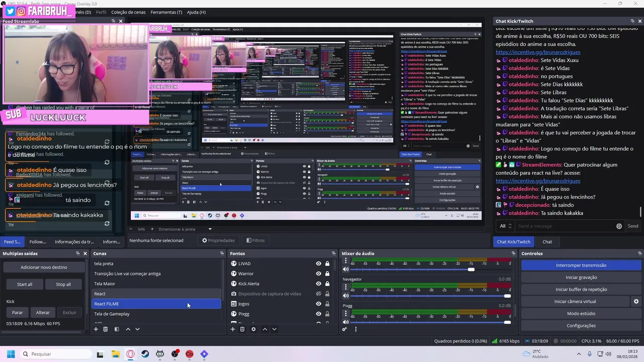Image resolution: width=644 pixels, height=362 pixels.
Task: Open File Explorer from the taskbar
Action: point(115,354)
